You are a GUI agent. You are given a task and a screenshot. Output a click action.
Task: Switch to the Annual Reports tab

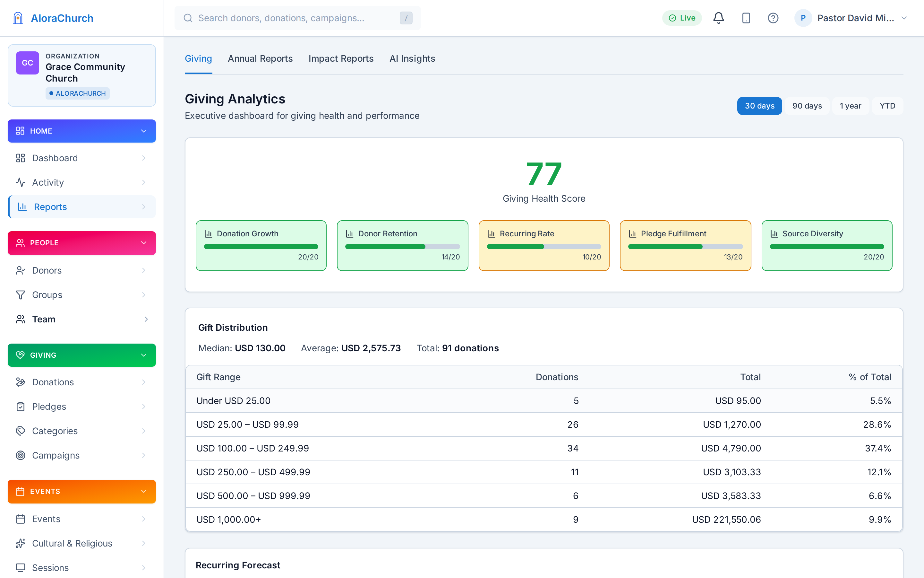tap(260, 58)
